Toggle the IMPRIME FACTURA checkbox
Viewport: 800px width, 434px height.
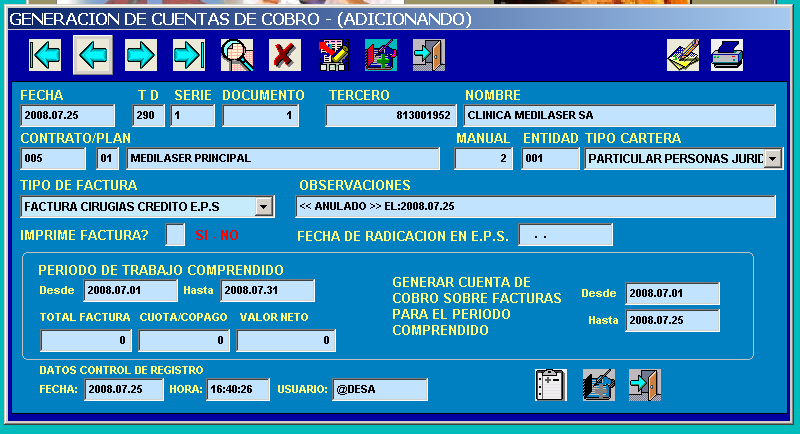175,235
